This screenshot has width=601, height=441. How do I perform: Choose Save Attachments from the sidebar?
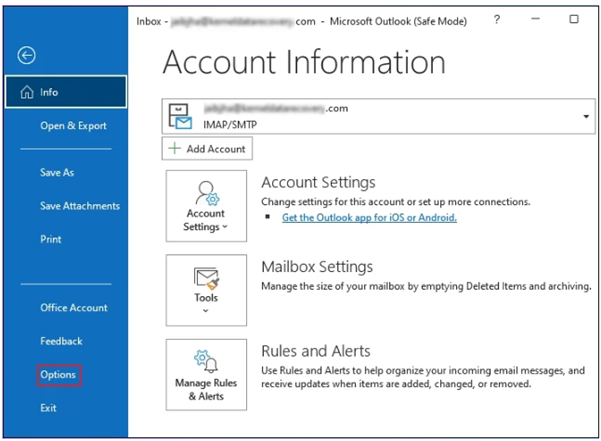click(79, 206)
